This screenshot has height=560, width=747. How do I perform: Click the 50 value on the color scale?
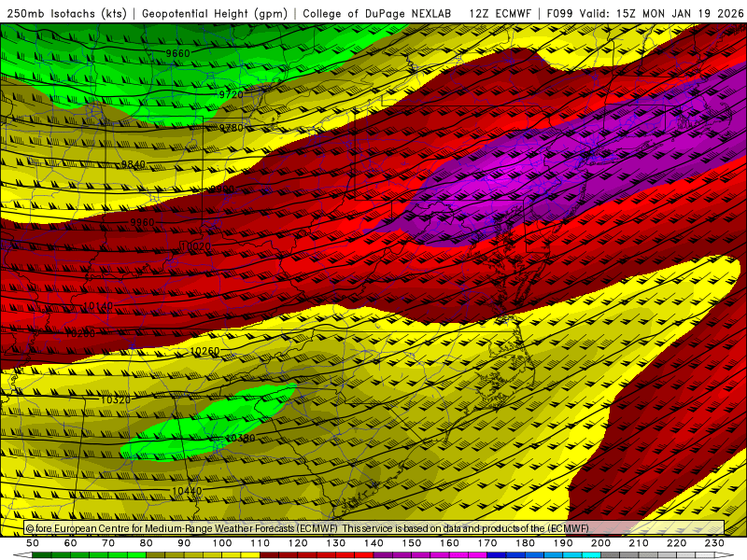(x=33, y=543)
